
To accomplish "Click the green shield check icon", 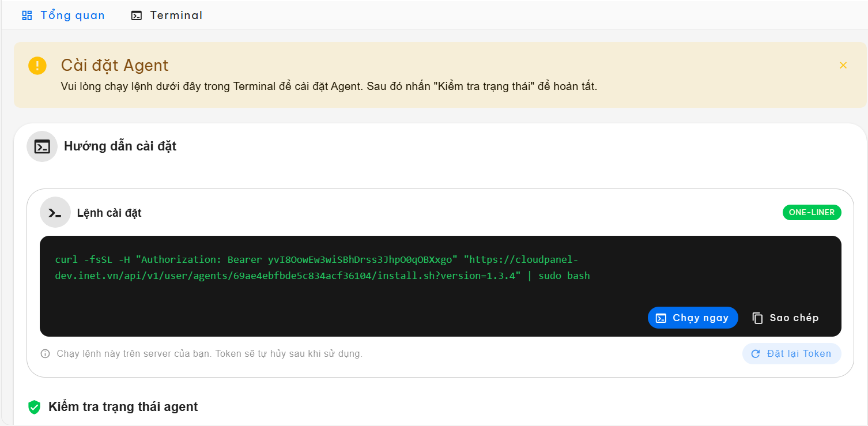I will [x=35, y=407].
